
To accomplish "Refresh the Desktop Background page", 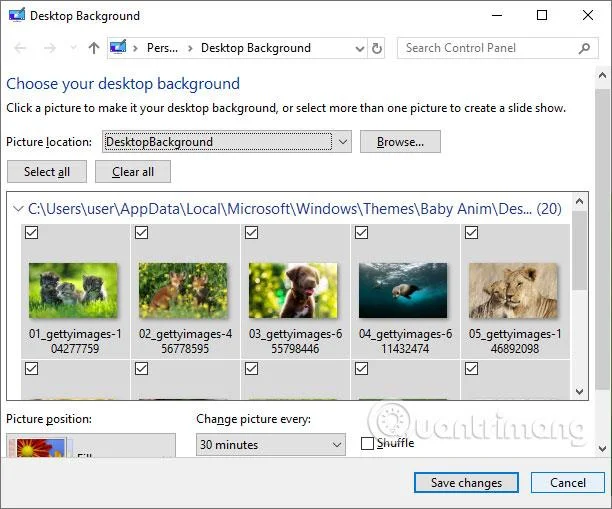I will 377,48.
